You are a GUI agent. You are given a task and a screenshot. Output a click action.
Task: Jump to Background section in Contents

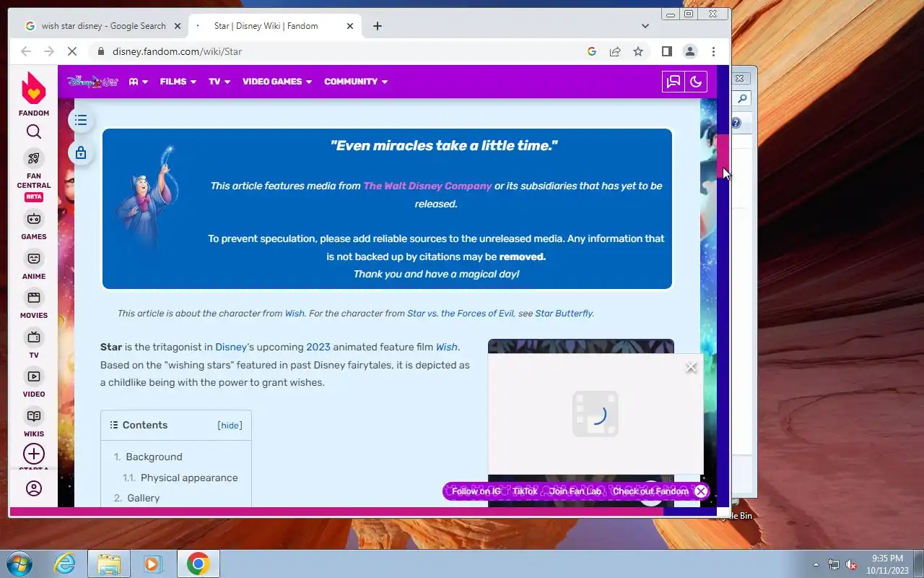154,457
